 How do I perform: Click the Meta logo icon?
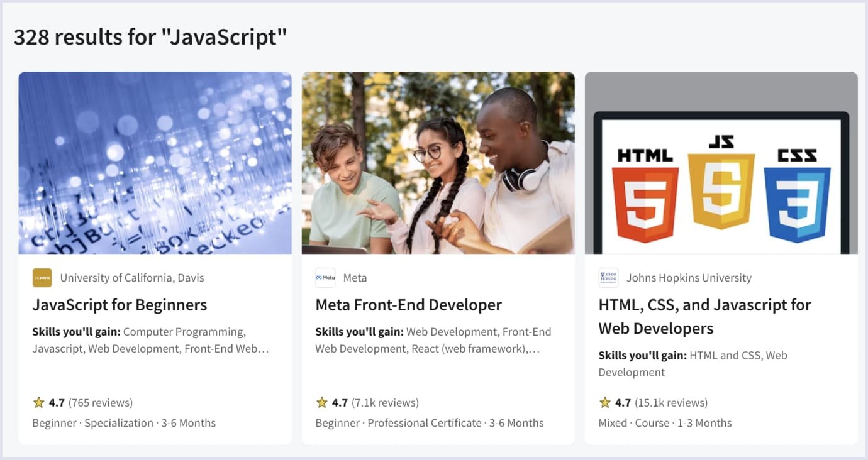coord(325,278)
